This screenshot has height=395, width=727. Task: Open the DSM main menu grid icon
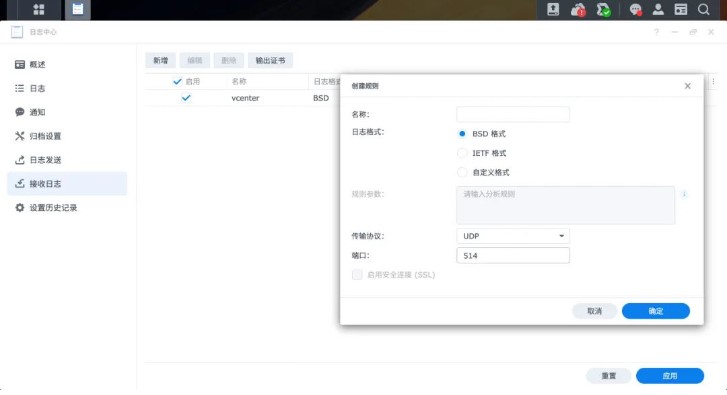pyautogui.click(x=39, y=9)
